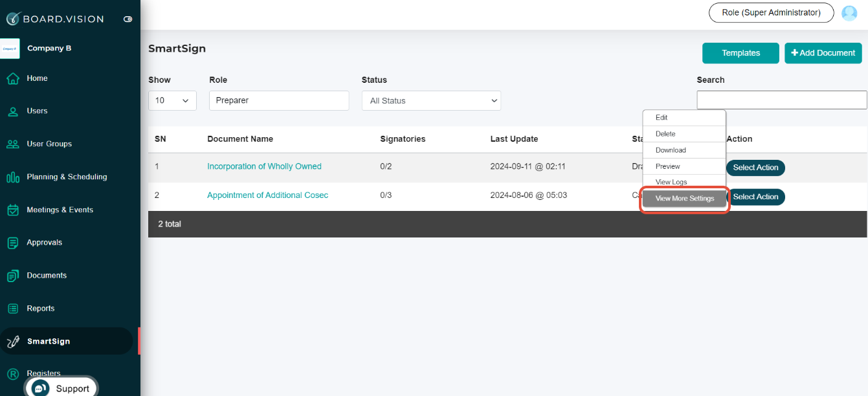This screenshot has height=396, width=868.
Task: Open Approvals section
Action: tap(44, 243)
